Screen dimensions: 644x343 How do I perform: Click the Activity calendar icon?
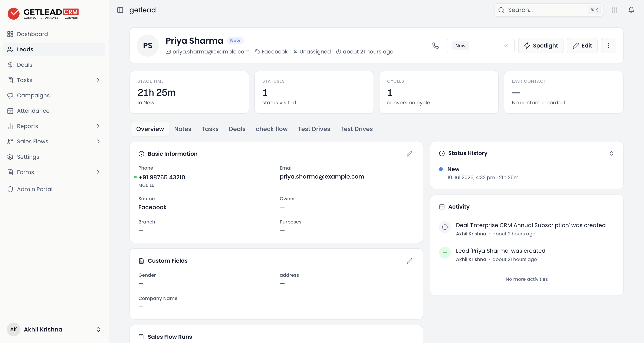click(442, 207)
